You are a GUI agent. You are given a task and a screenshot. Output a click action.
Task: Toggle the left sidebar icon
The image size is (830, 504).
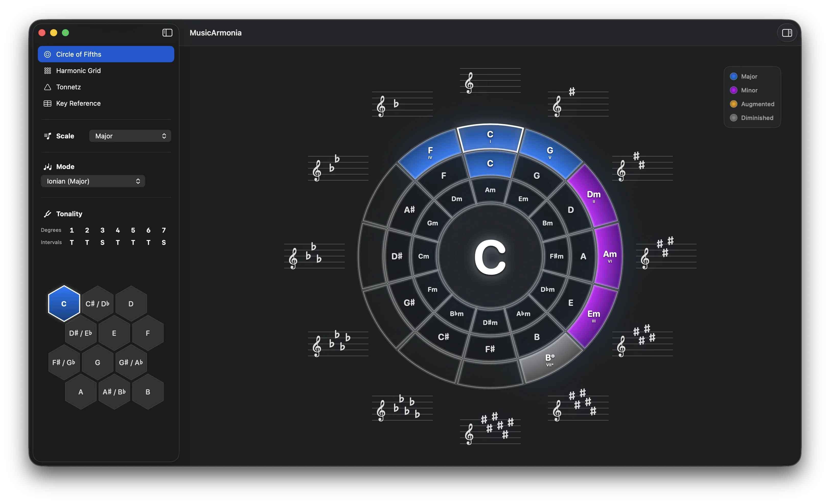pyautogui.click(x=167, y=33)
